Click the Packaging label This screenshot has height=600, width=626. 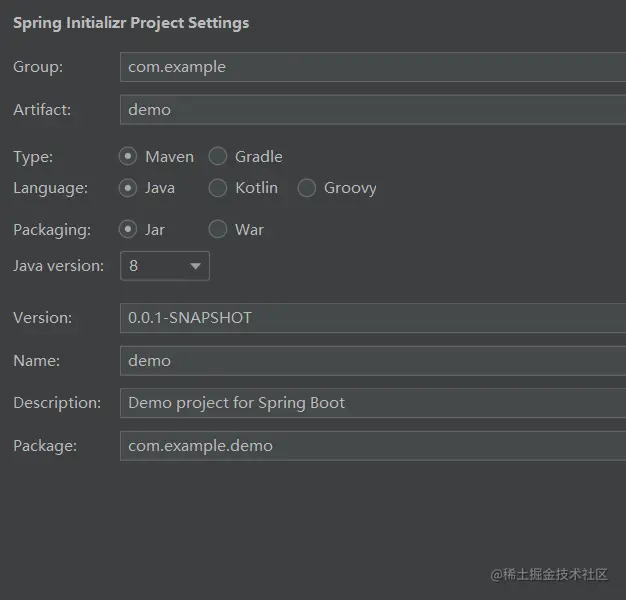pos(52,230)
